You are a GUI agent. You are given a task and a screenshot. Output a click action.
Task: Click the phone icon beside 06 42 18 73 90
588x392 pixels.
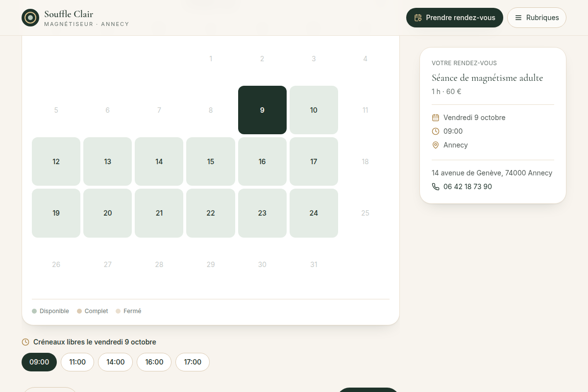coord(436,187)
